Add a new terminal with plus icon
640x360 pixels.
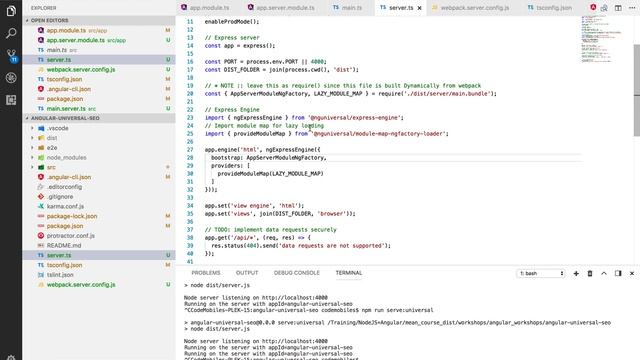(x=576, y=273)
